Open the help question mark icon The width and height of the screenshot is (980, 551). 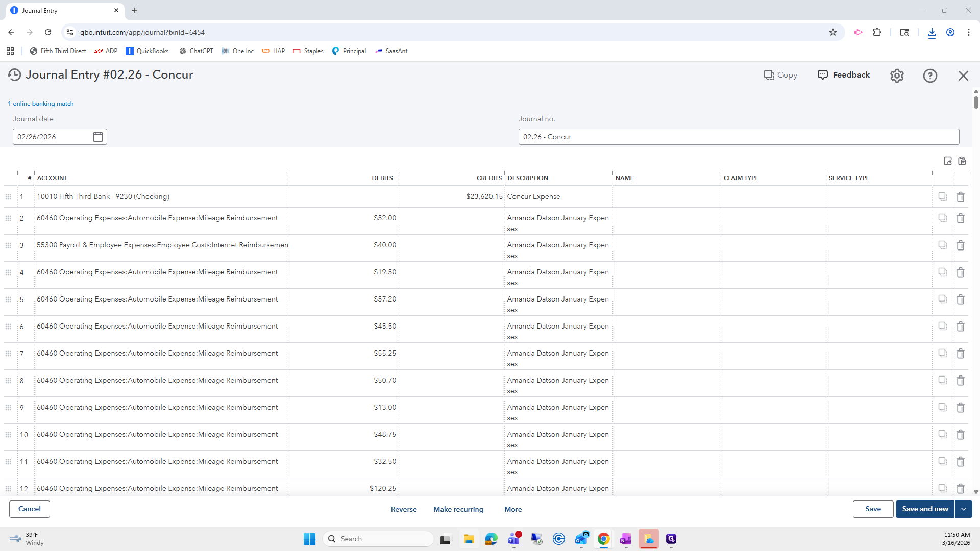tap(930, 76)
